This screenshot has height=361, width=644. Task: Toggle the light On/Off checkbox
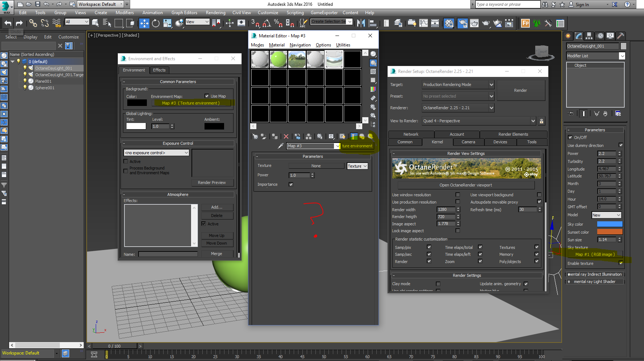tap(570, 138)
